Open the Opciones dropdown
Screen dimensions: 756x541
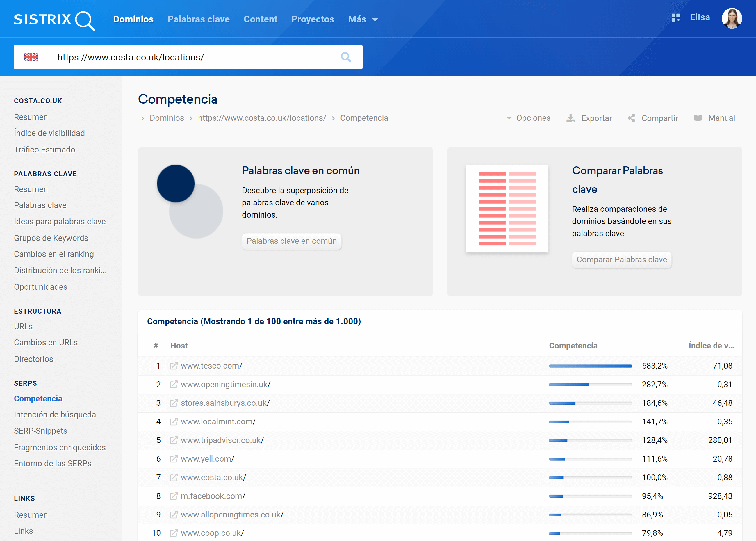(528, 118)
